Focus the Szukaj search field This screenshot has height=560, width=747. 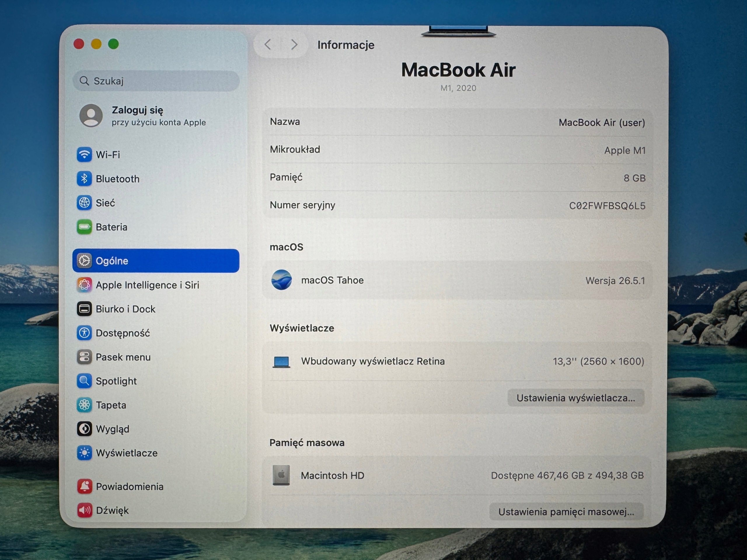tap(156, 81)
